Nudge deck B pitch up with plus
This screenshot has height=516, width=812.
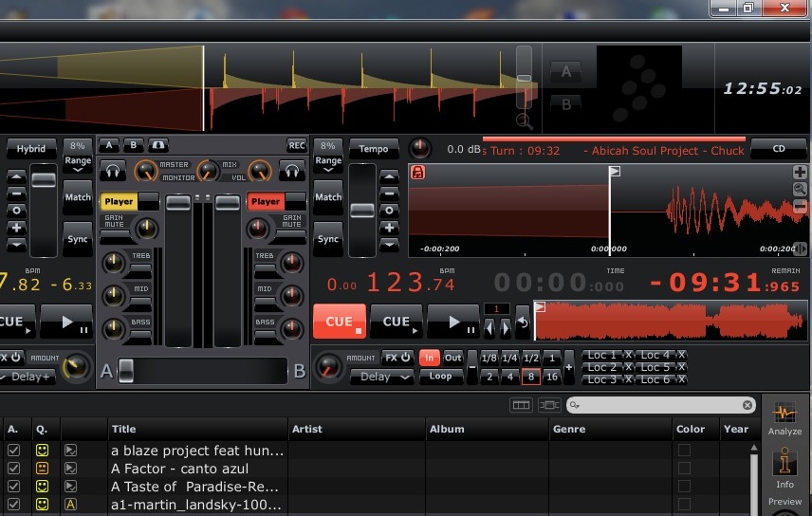pos(389,228)
